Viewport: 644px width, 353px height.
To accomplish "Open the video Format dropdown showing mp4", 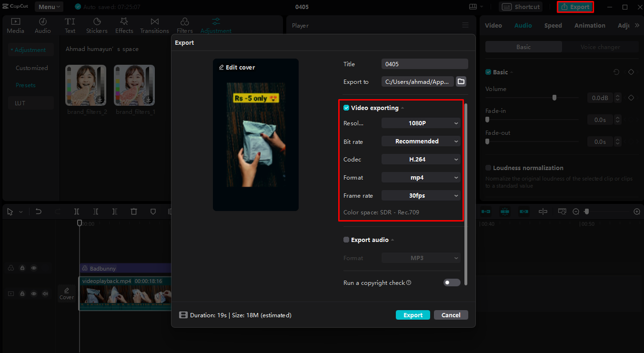I will 421,177.
